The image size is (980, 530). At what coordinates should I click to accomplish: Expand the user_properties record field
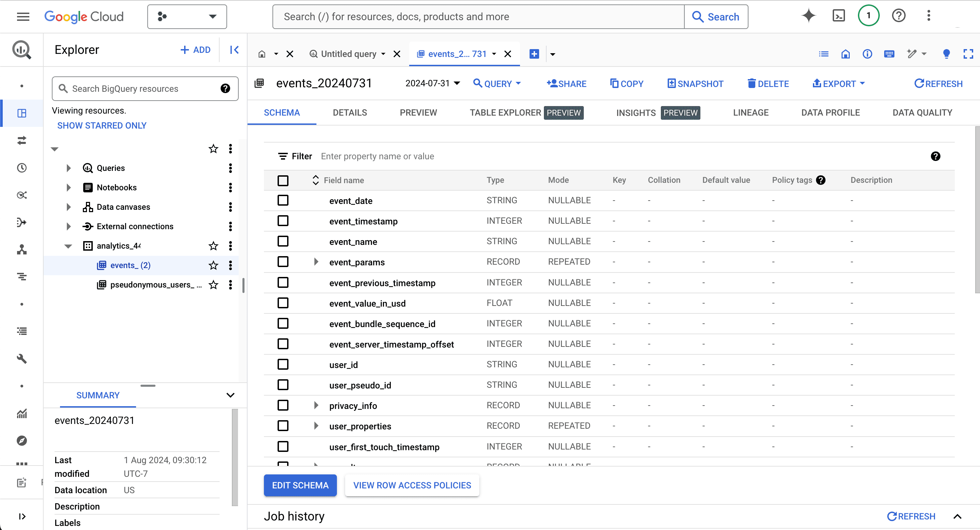[316, 426]
